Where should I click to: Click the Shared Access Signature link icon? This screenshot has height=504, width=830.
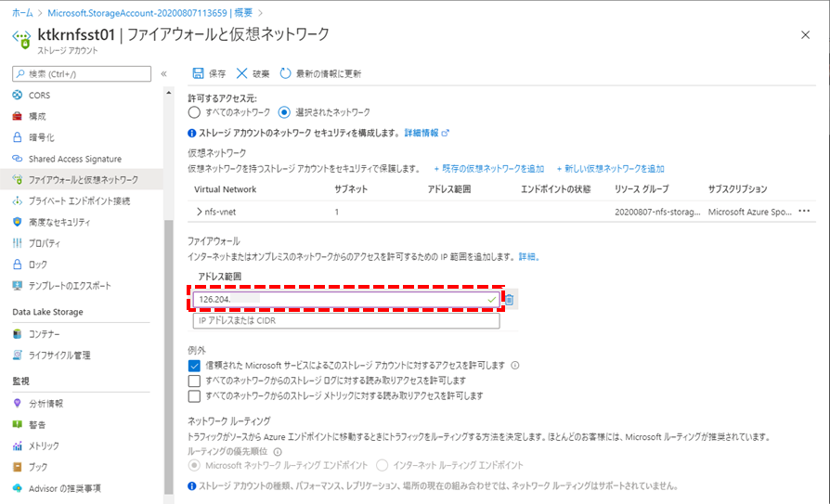click(18, 159)
